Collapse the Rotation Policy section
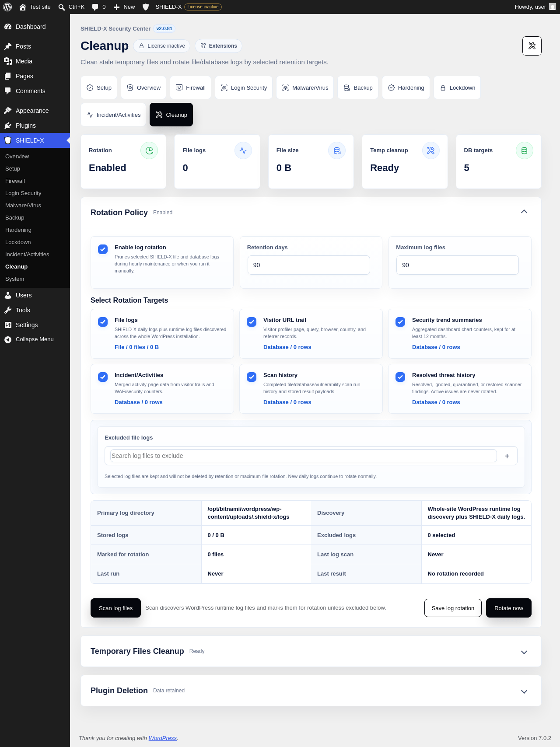Image resolution: width=560 pixels, height=747 pixels. [524, 212]
